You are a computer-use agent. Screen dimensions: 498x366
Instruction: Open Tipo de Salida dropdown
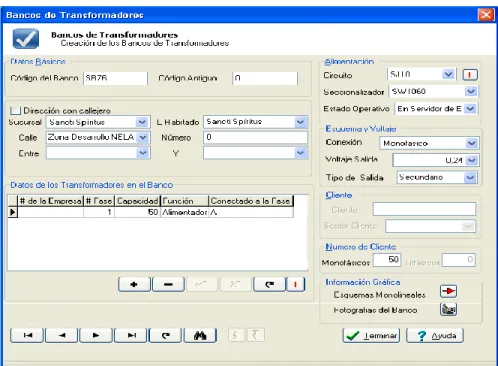(470, 177)
